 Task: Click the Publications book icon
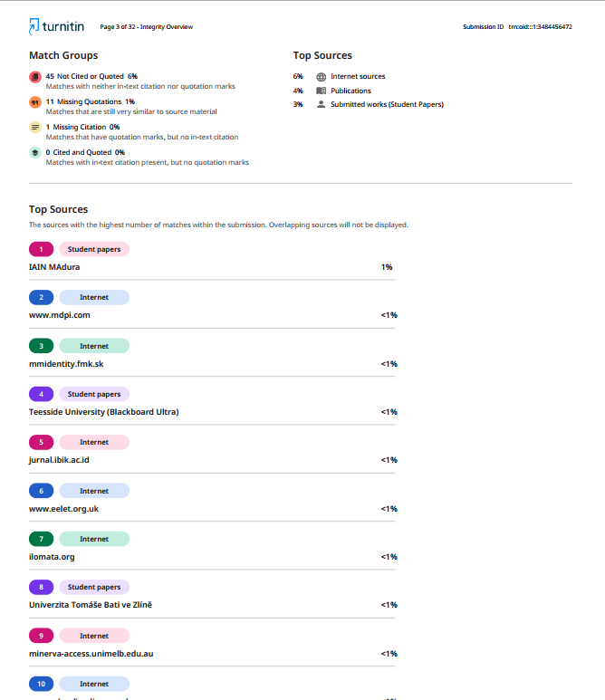point(321,91)
